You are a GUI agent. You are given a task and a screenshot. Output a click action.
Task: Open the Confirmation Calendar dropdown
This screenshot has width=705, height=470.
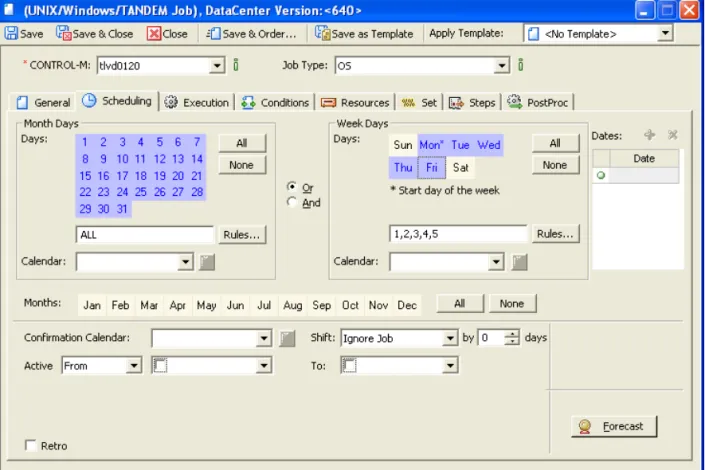tap(264, 338)
